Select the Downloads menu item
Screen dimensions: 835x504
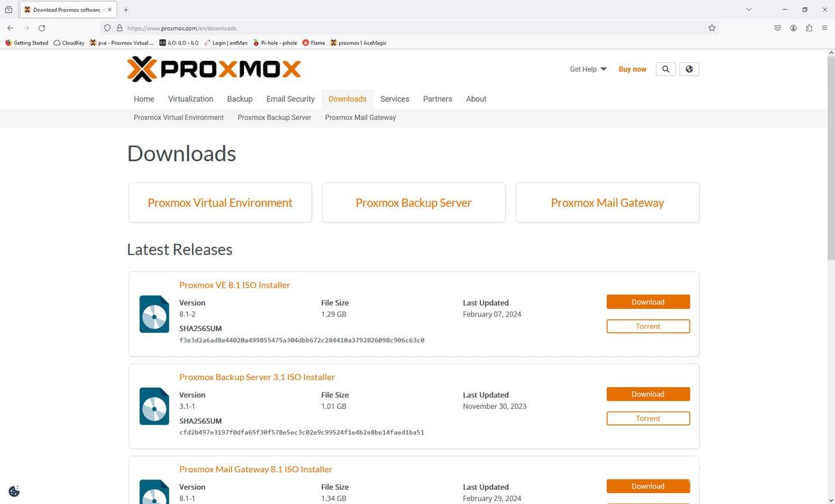click(x=347, y=99)
